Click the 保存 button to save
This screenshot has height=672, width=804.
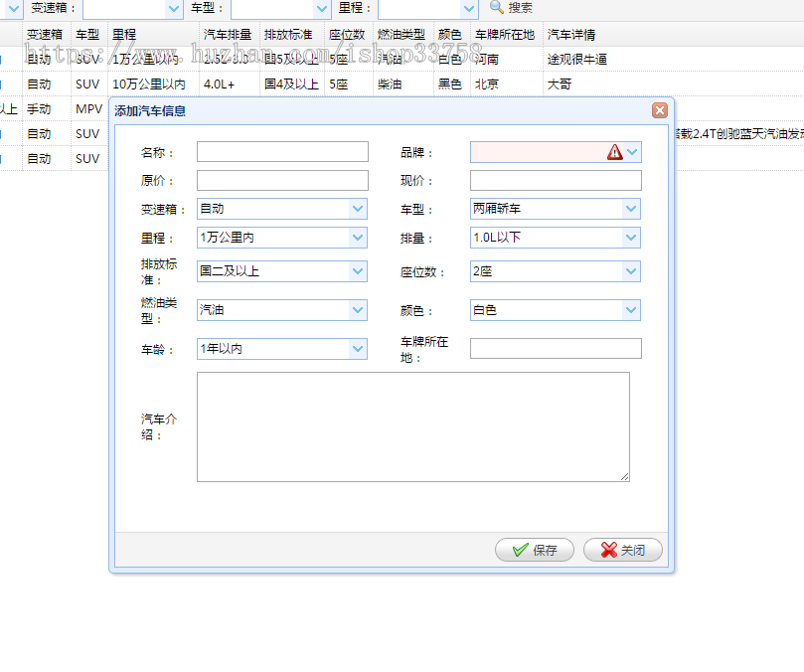534,550
